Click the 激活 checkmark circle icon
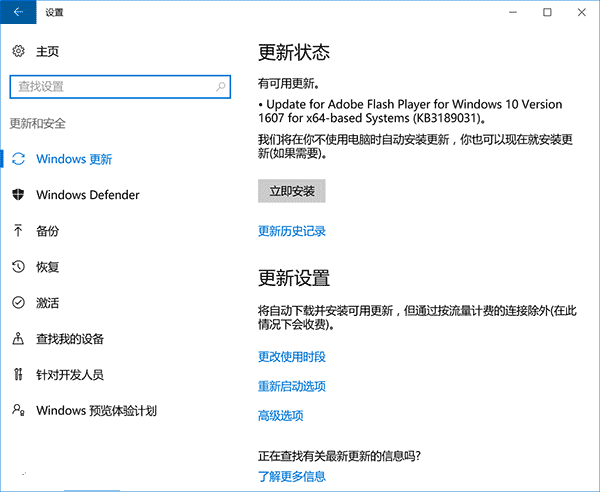600x492 pixels. coord(18,303)
